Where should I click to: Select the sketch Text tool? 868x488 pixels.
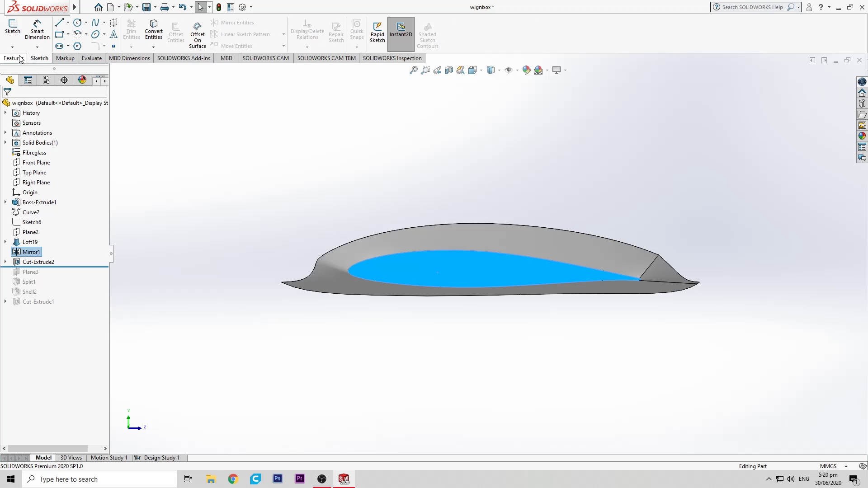[113, 34]
